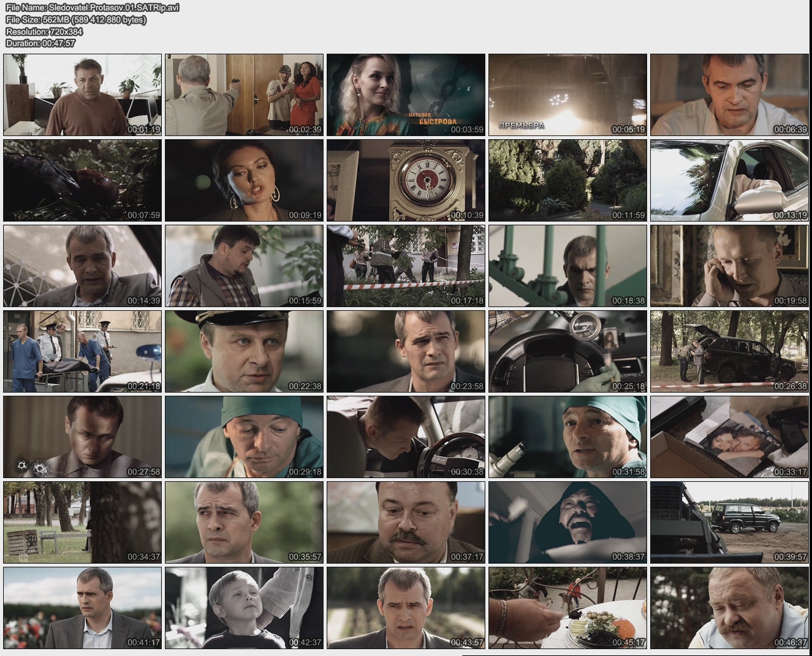The width and height of the screenshot is (812, 656).
Task: Select the garden path thumbnail at 00:11:59
Action: click(x=567, y=180)
